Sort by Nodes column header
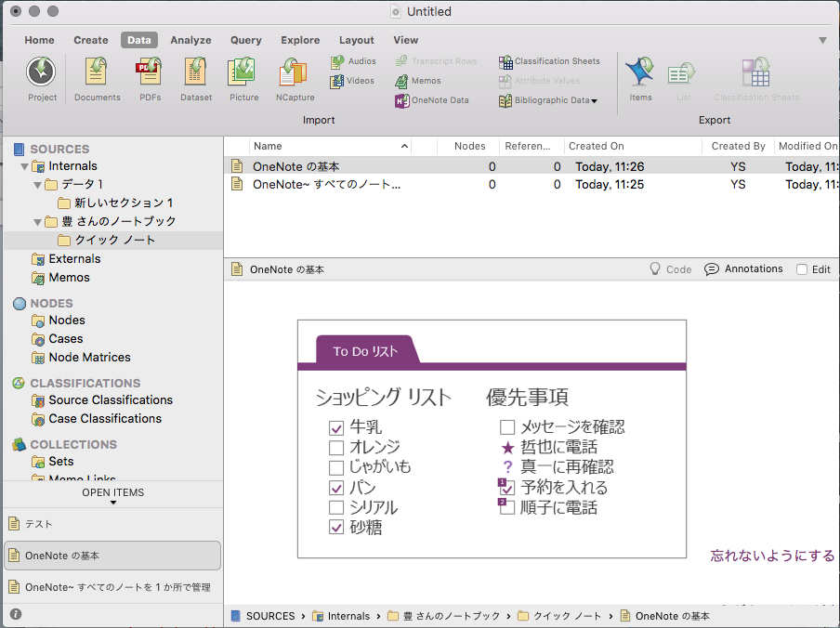The width and height of the screenshot is (840, 628). pos(469,146)
